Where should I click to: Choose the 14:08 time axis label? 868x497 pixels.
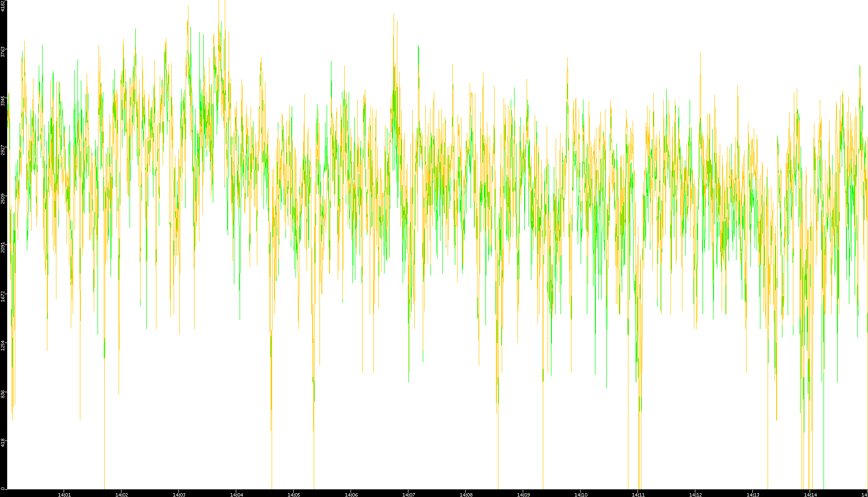466,495
